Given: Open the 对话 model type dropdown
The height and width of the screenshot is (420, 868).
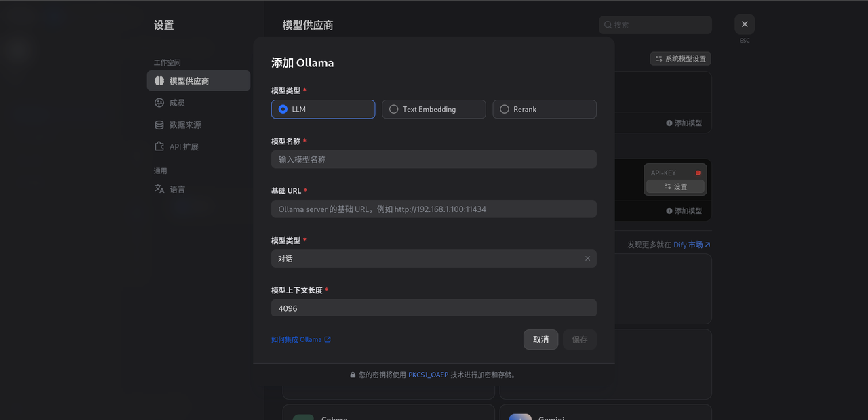Looking at the screenshot, I should tap(434, 259).
